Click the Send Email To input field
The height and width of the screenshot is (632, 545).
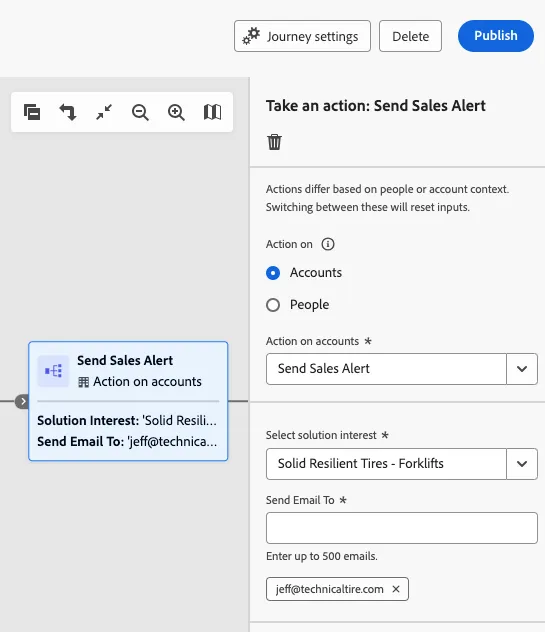[402, 528]
